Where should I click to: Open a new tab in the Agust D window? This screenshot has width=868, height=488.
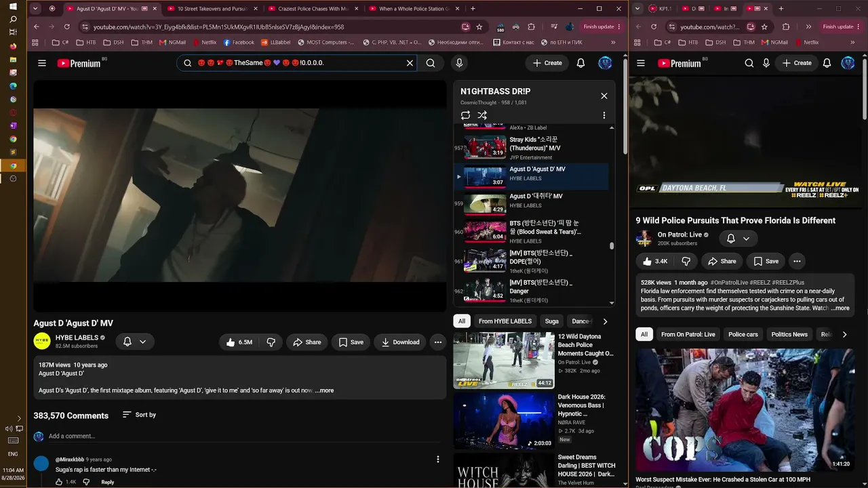(x=473, y=9)
